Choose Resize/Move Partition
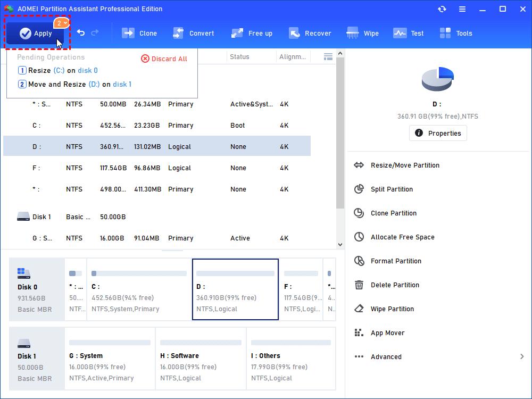 pos(397,165)
